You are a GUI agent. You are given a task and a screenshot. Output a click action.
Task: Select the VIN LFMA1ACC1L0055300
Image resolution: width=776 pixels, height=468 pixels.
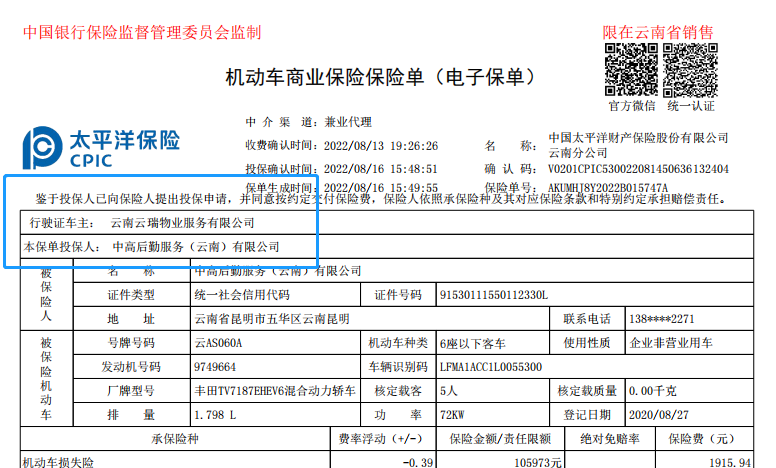(490, 367)
